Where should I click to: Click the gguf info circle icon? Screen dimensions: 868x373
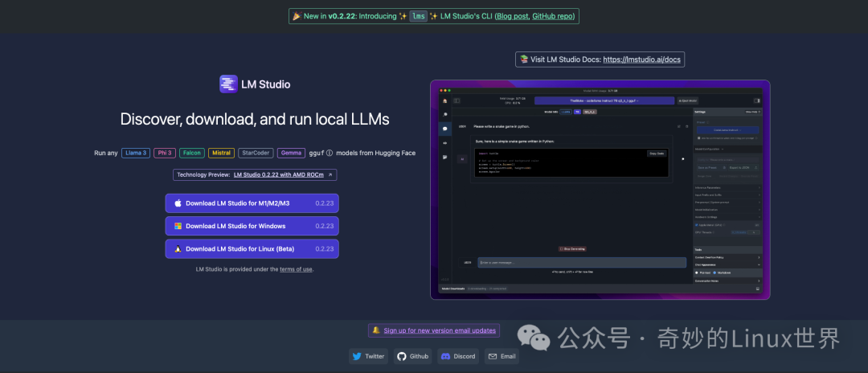point(330,154)
